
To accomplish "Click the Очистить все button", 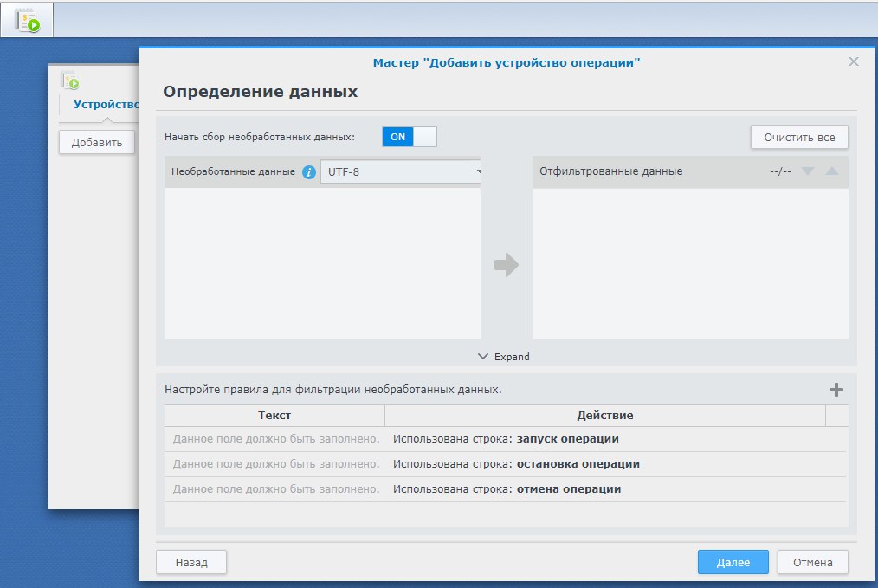I will coord(799,137).
